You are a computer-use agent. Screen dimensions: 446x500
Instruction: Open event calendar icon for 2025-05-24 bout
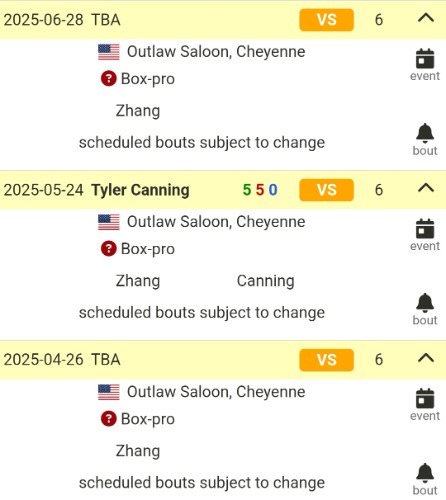tap(425, 235)
